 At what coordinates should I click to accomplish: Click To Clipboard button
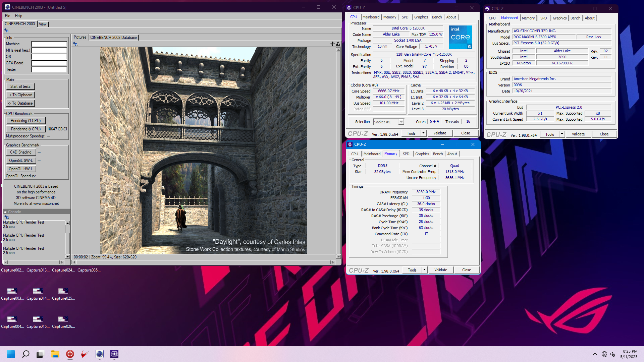tap(20, 95)
